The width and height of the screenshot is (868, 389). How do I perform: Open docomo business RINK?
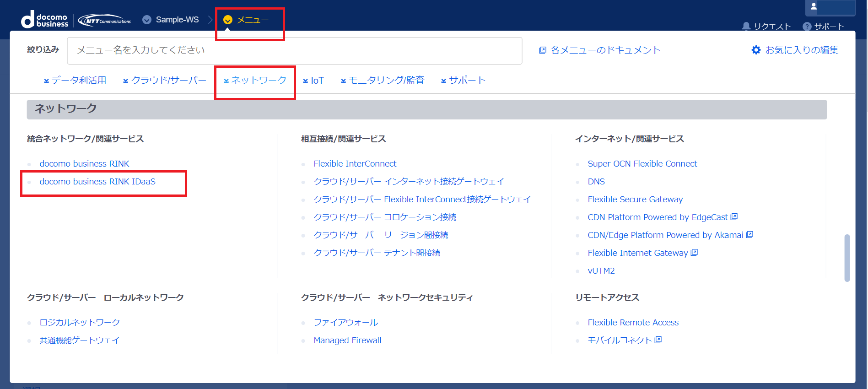click(84, 163)
